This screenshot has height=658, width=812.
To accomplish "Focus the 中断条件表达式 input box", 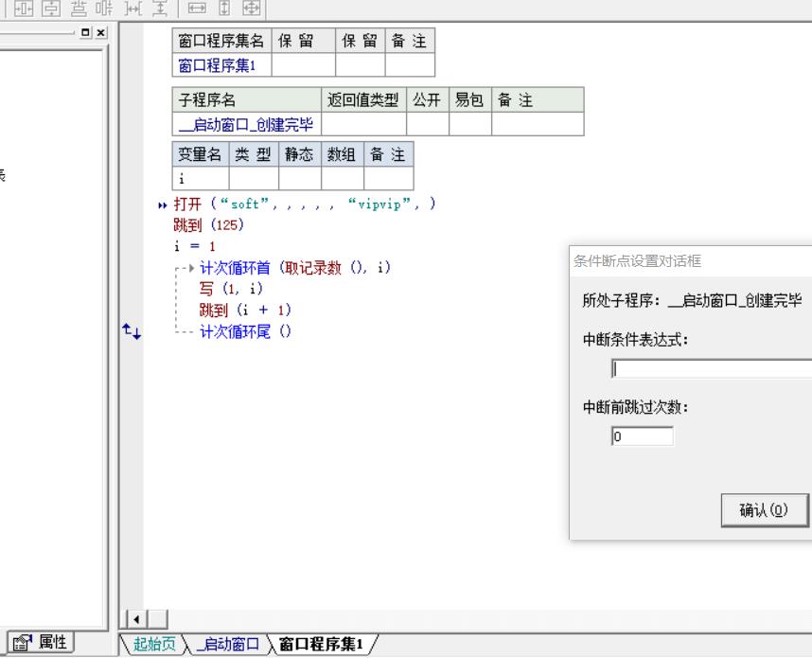I will coord(712,368).
